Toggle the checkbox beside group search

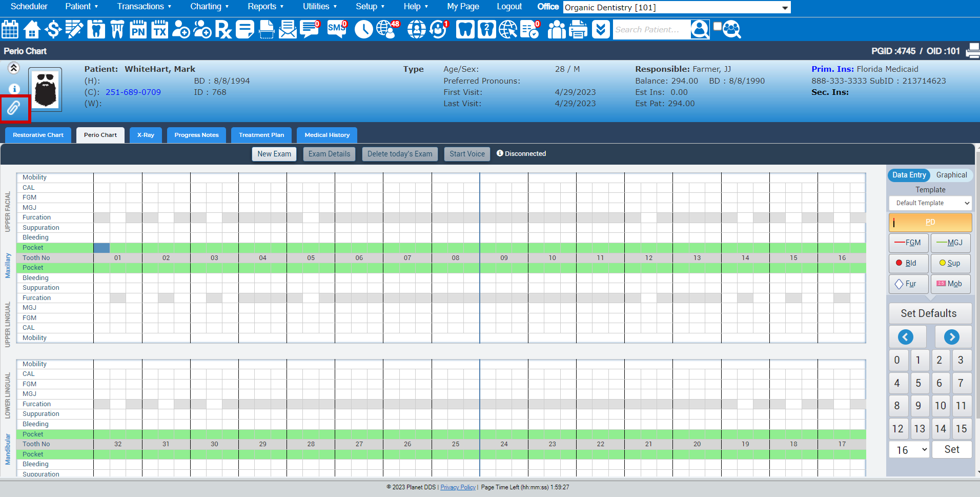[x=718, y=26]
